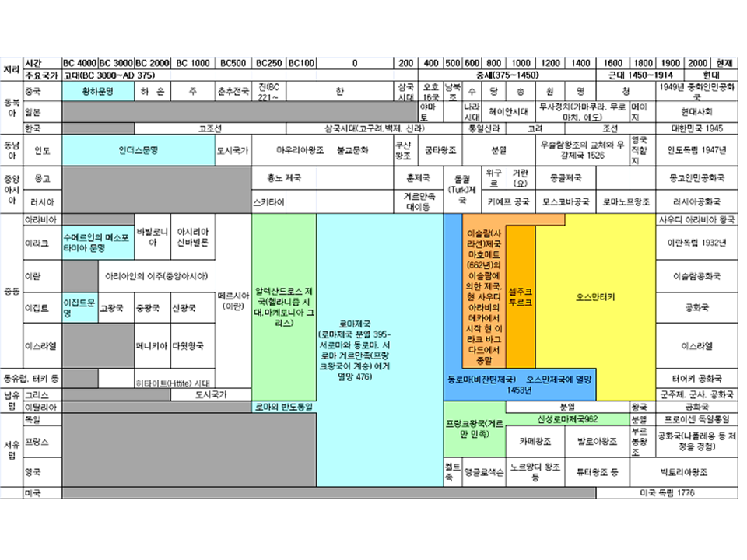This screenshot has height=560, width=747.
Task: Click the "몽고인민공화국" cell
Action: click(697, 178)
